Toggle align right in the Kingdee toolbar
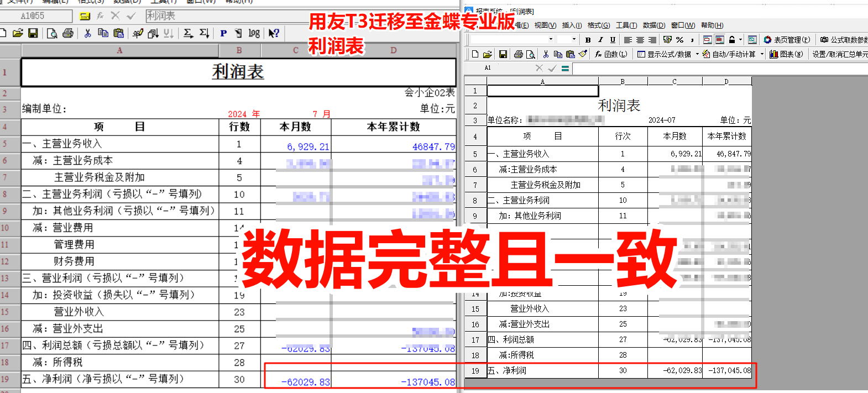 pyautogui.click(x=652, y=40)
